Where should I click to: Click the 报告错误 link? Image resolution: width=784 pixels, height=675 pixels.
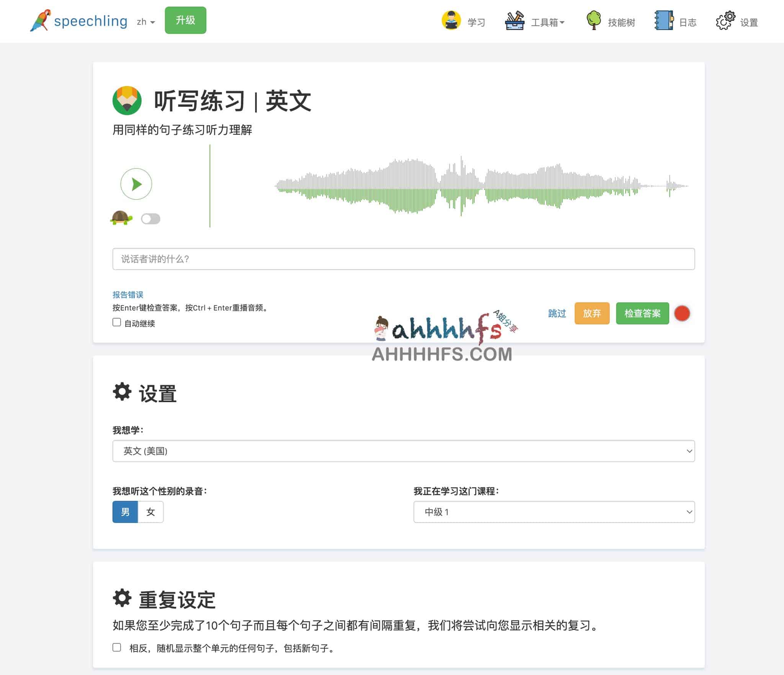[128, 295]
